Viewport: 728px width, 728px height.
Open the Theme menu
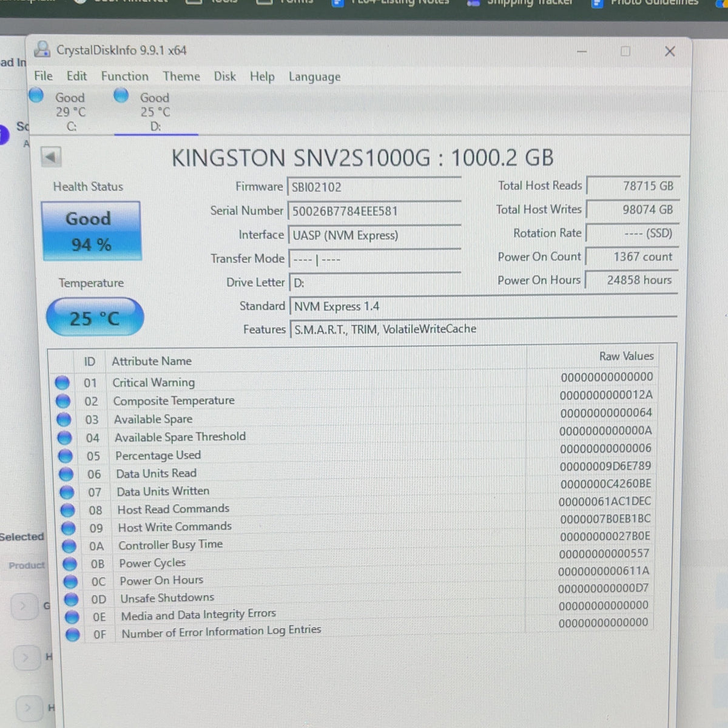(x=181, y=76)
